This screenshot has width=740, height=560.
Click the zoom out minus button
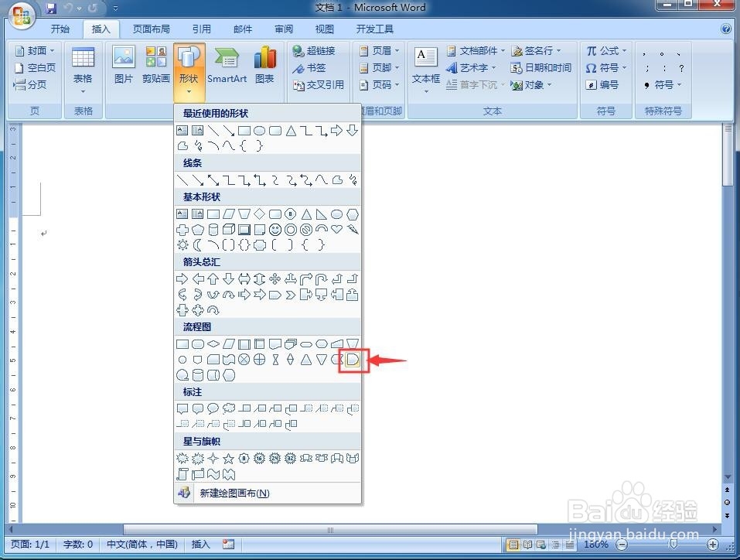click(622, 545)
